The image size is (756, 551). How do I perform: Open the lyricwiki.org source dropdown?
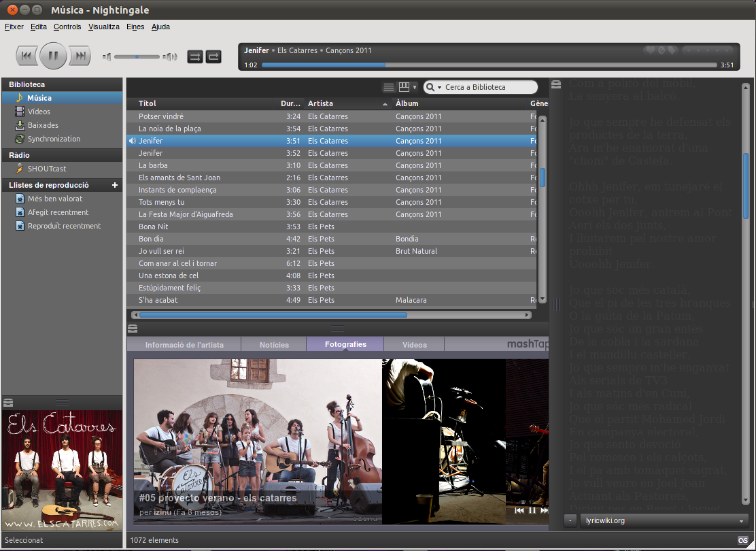[x=664, y=520]
